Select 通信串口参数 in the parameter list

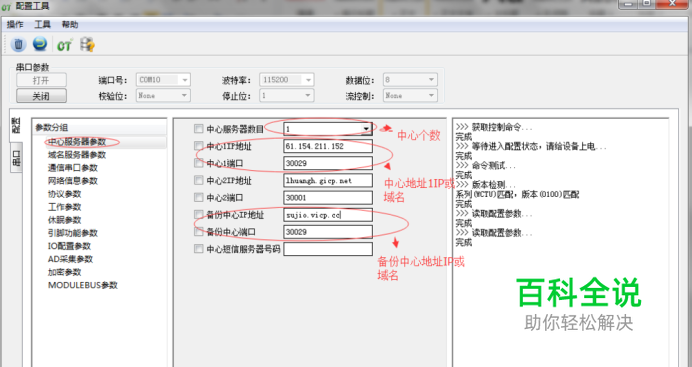coord(73,168)
